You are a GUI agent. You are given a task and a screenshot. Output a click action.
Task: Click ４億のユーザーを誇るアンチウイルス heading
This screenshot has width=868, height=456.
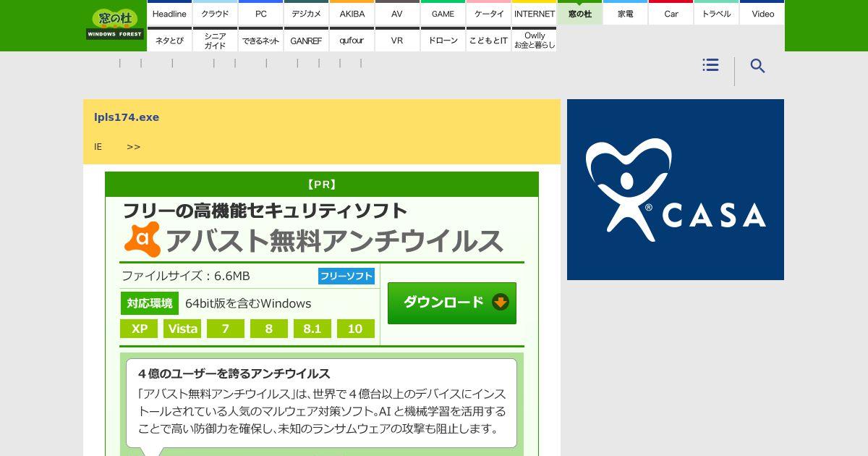[x=234, y=373]
